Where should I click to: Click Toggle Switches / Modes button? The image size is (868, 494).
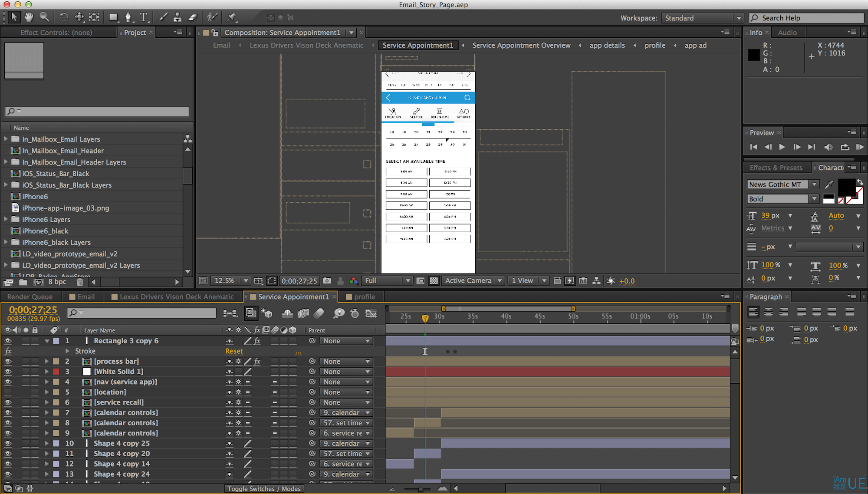pos(264,489)
